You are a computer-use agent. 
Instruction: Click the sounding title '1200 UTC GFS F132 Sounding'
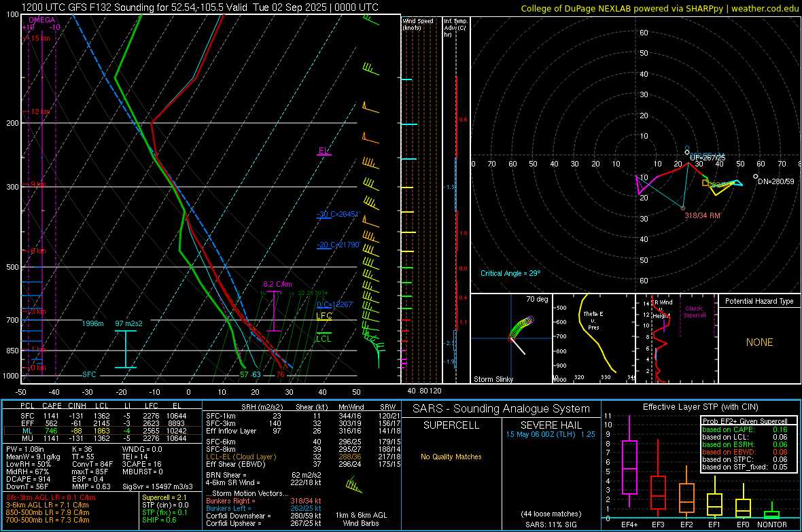[x=87, y=7]
